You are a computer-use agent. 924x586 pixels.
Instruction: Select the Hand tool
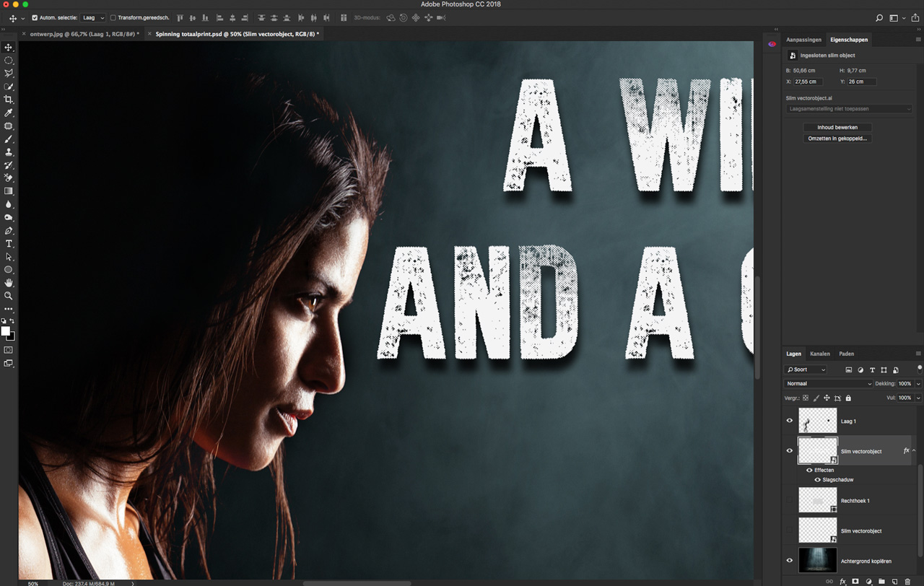pos(9,283)
